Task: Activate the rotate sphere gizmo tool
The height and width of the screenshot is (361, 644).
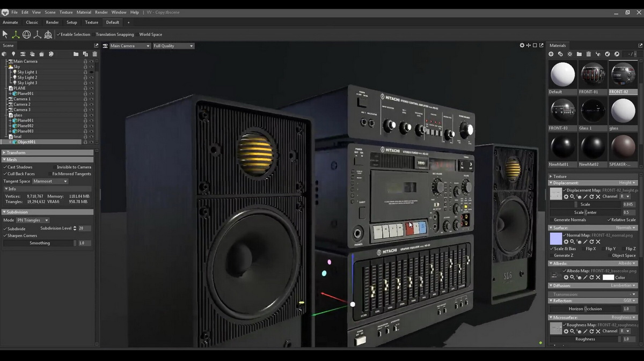Action: (x=26, y=34)
